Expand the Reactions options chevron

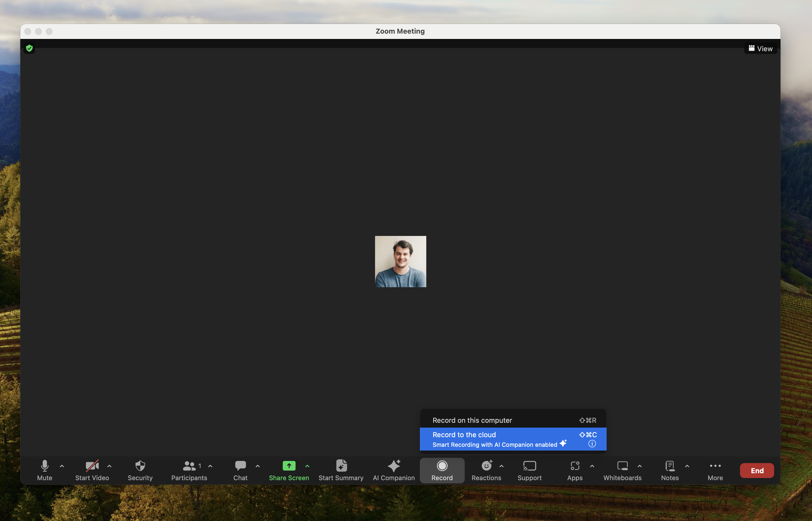coord(501,466)
